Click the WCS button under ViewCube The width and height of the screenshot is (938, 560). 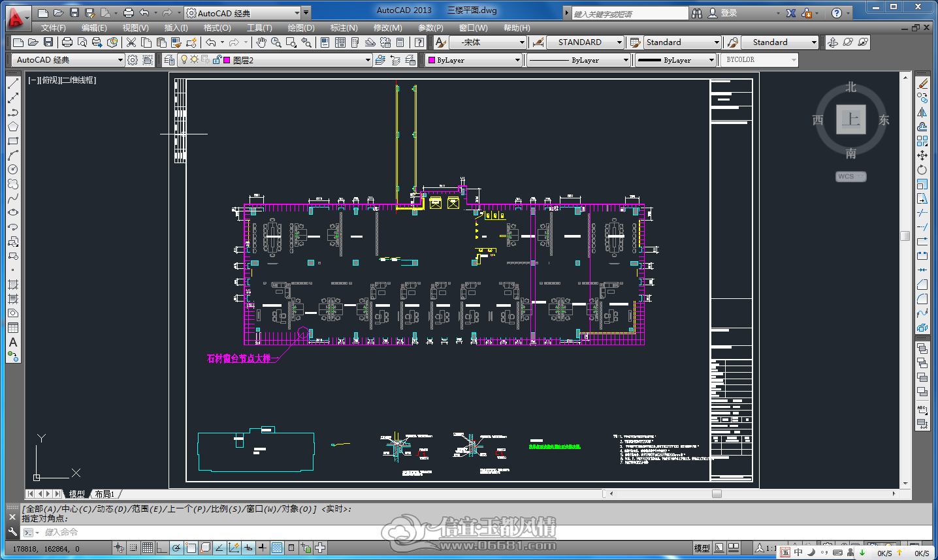pyautogui.click(x=850, y=176)
